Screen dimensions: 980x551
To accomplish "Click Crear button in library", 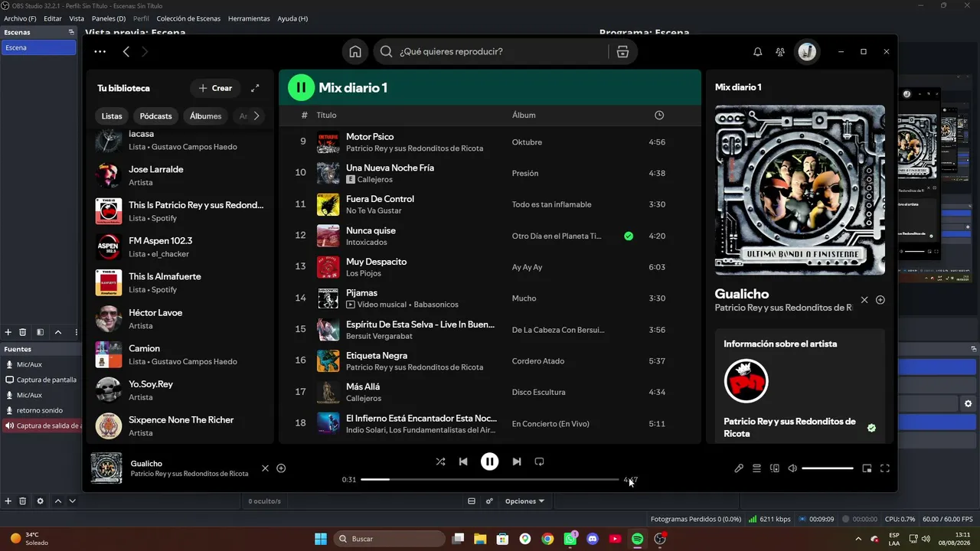I will (x=215, y=88).
